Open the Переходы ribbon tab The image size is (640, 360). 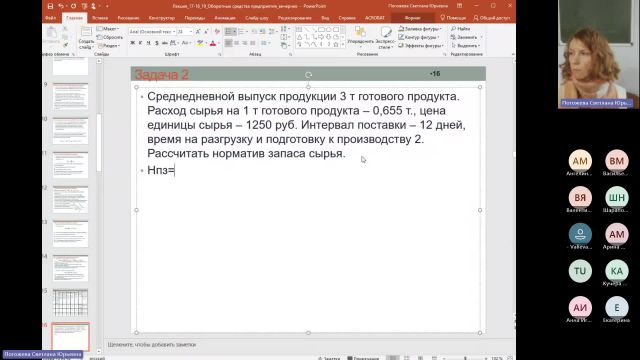pos(195,18)
